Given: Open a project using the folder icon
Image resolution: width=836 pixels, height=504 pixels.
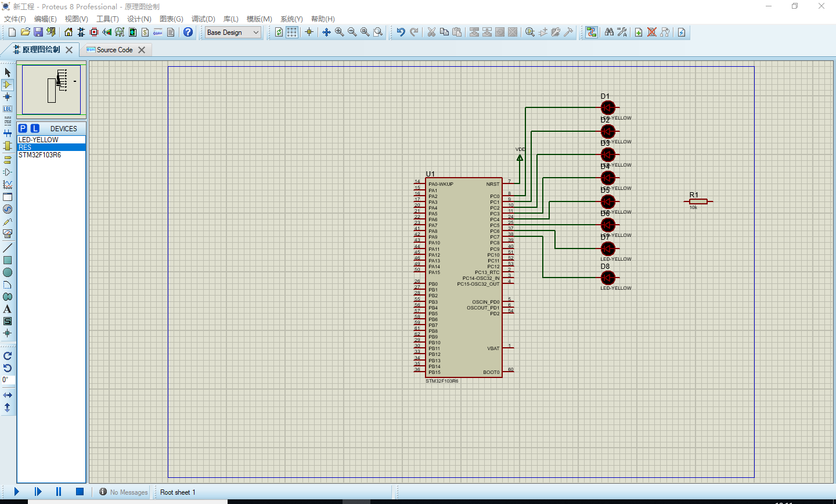Looking at the screenshot, I should click(25, 32).
